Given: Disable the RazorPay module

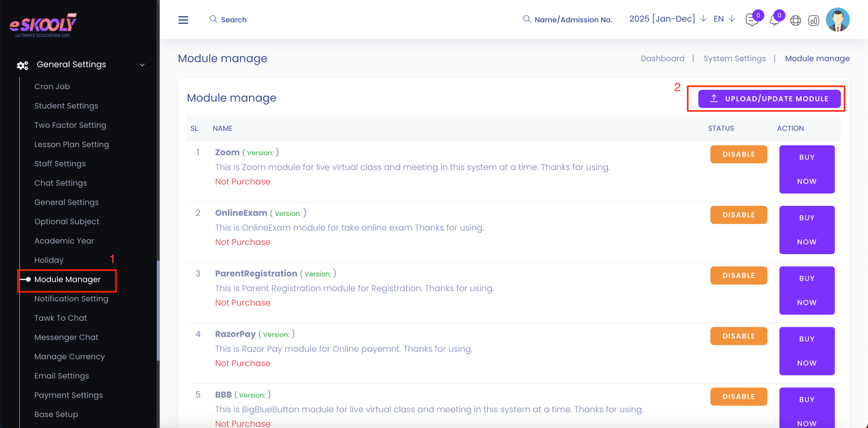Looking at the screenshot, I should pyautogui.click(x=738, y=336).
